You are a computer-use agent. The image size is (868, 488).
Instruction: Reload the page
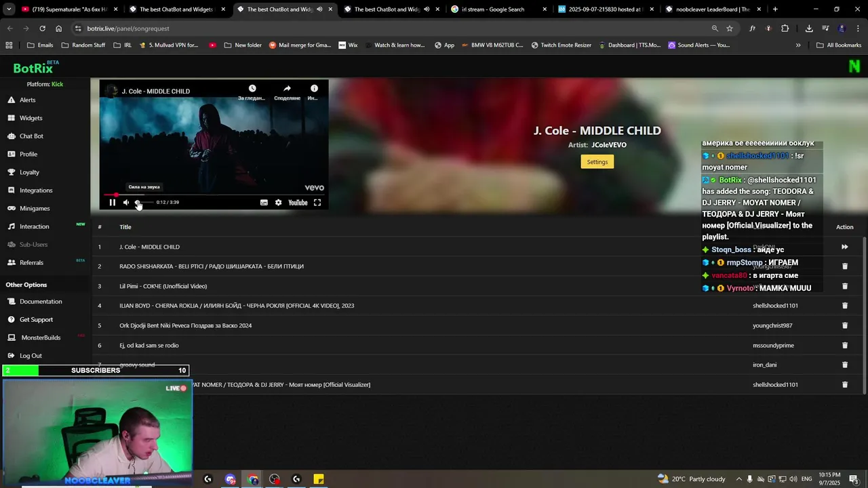coord(42,28)
